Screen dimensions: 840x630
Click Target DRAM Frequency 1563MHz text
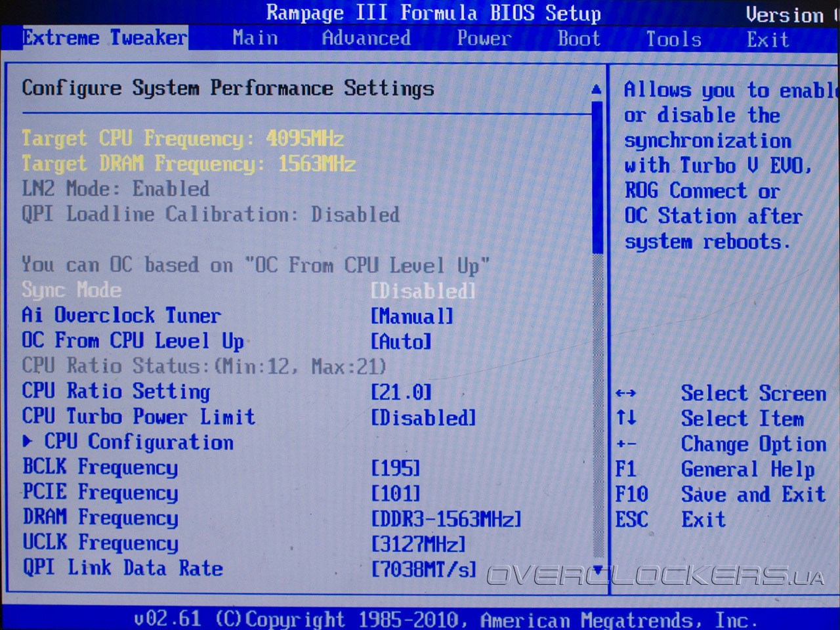pos(188,163)
